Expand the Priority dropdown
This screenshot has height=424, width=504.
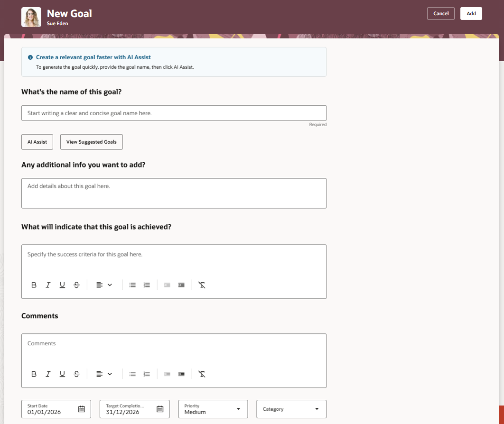point(213,409)
